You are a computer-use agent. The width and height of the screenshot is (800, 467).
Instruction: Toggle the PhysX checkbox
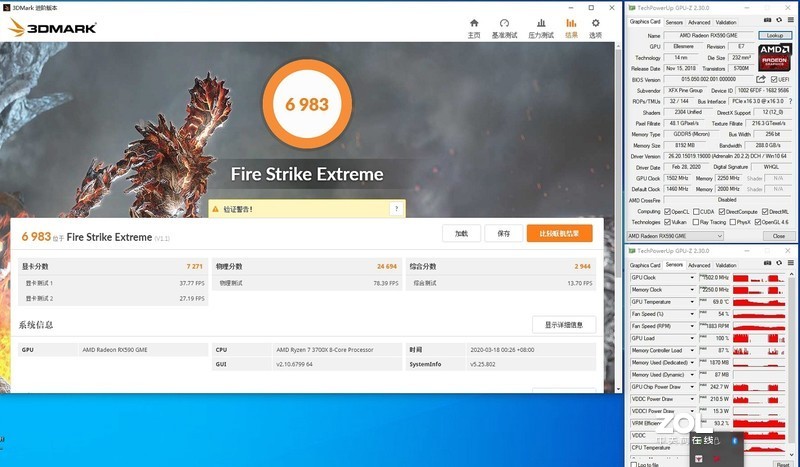coord(733,222)
